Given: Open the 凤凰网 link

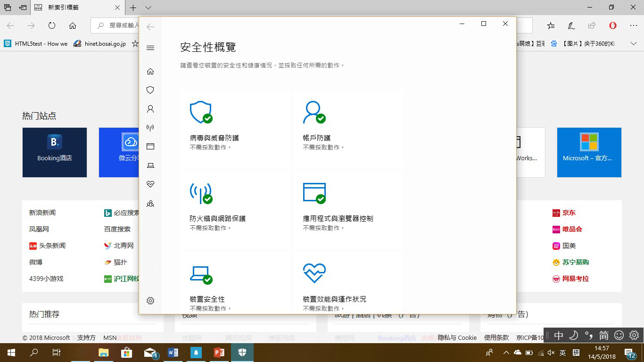Looking at the screenshot, I should click(39, 229).
